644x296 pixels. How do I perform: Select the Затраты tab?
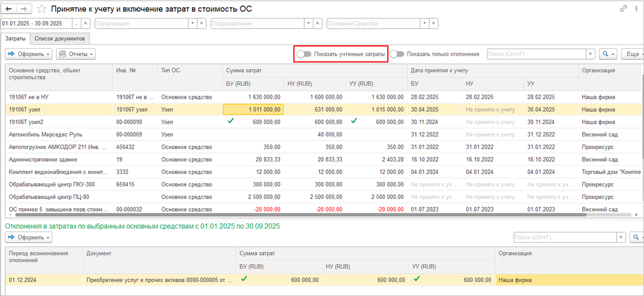click(15, 38)
